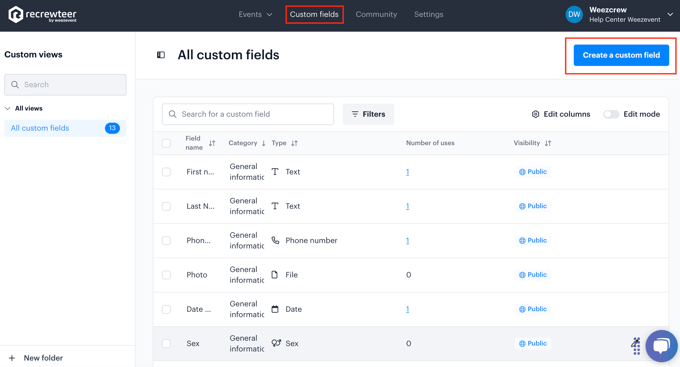
Task: Click the Public badge in Sex row
Action: pyautogui.click(x=533, y=343)
